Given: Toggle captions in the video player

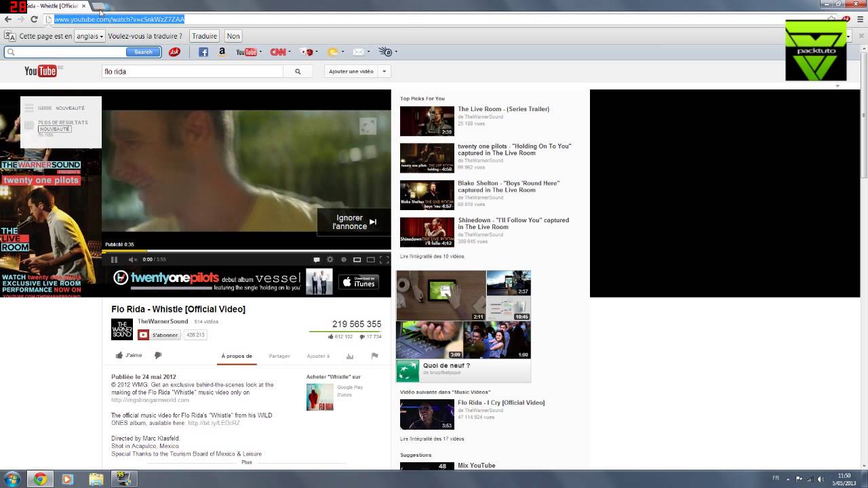Looking at the screenshot, I should coord(317,260).
